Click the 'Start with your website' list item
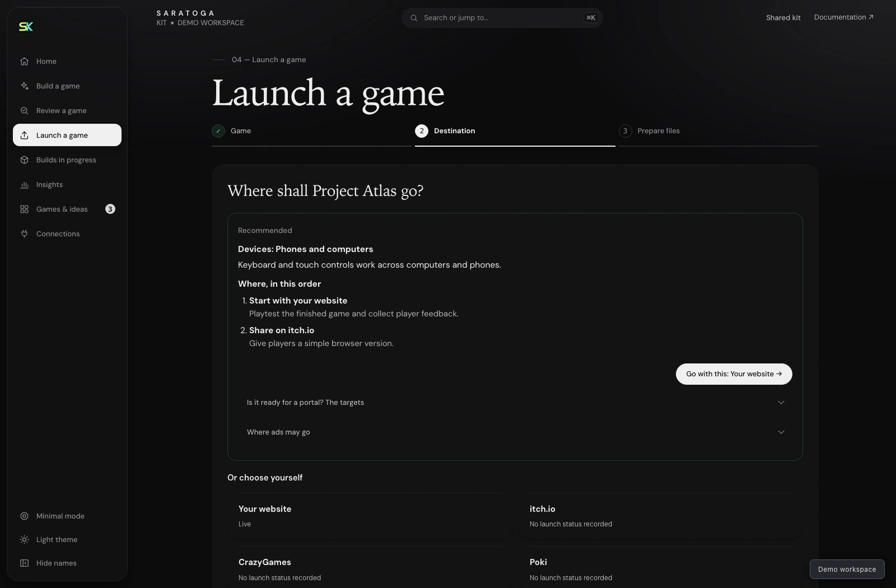Viewport: 896px width, 588px height. [354, 307]
